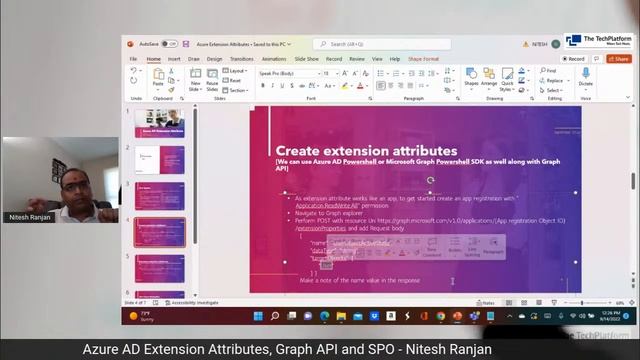This screenshot has height=360, width=640.
Task: Click the Redo icon below Undo
Action: click(x=133, y=81)
